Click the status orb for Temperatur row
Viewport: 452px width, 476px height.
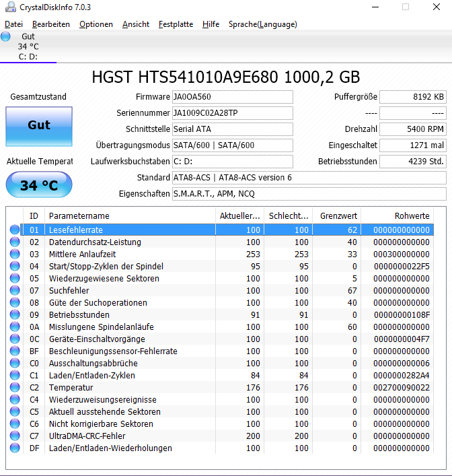pos(15,387)
